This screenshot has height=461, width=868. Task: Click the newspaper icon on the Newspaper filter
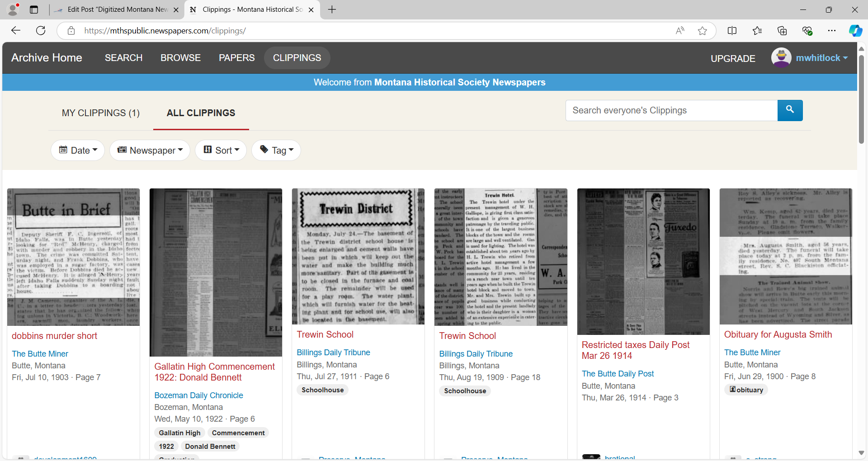pos(122,150)
